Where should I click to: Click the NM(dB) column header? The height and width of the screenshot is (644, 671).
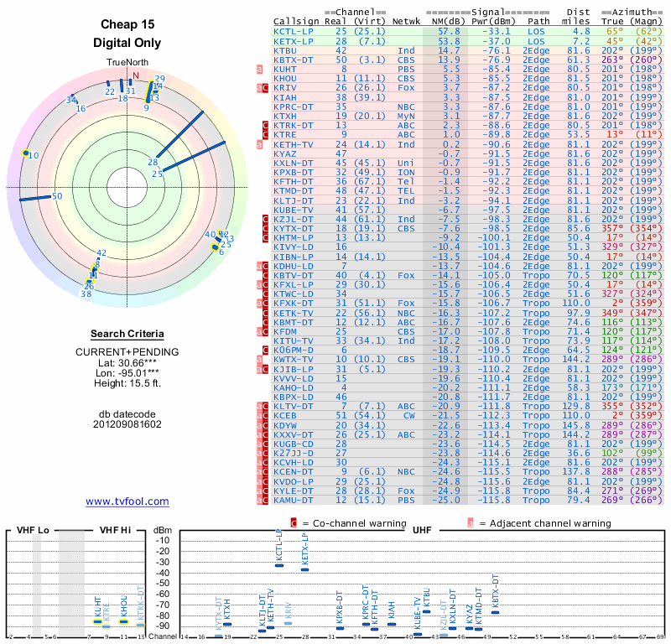pyautogui.click(x=448, y=22)
